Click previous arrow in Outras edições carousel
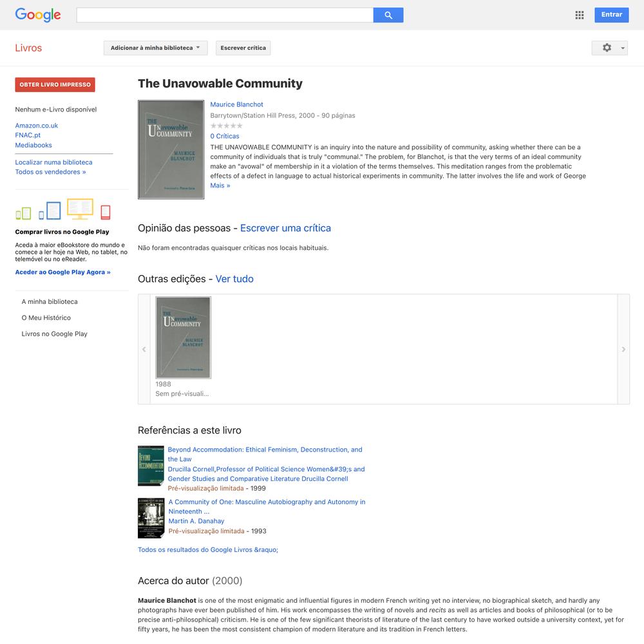This screenshot has height=644, width=644. pyautogui.click(x=144, y=349)
